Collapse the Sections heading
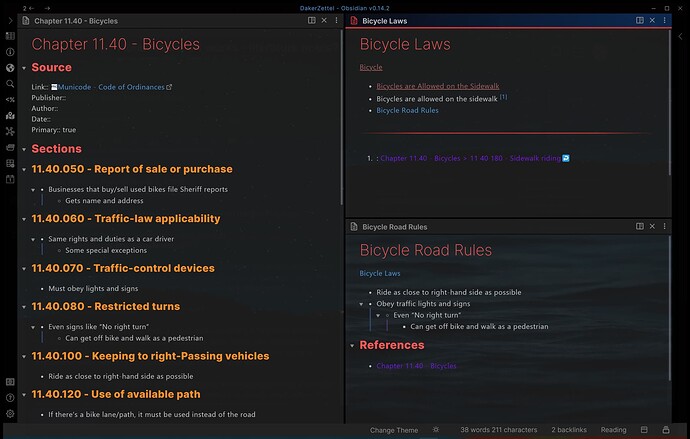Image resolution: width=690 pixels, height=439 pixels. [24, 149]
